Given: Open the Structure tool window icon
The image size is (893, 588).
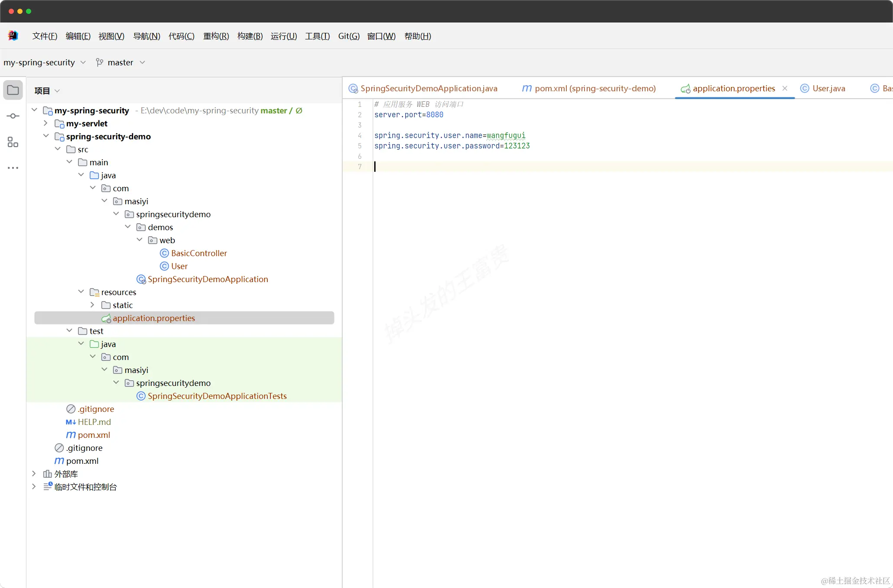Looking at the screenshot, I should [x=13, y=142].
